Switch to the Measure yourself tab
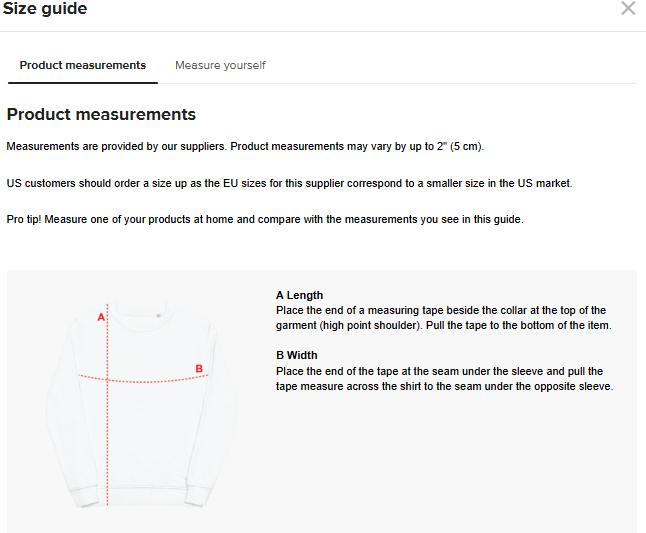 (x=220, y=65)
